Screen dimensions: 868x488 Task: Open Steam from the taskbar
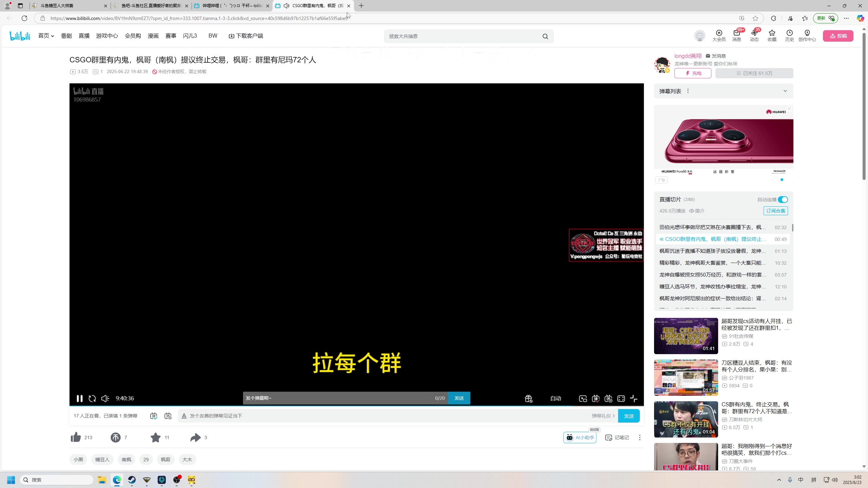pos(132,480)
